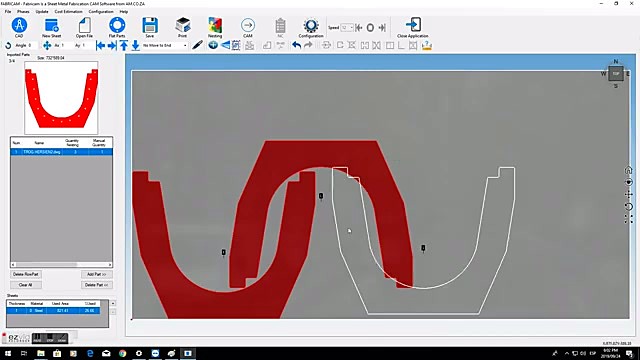Click Delete Row/Part button
The image size is (640, 360).
26,274
